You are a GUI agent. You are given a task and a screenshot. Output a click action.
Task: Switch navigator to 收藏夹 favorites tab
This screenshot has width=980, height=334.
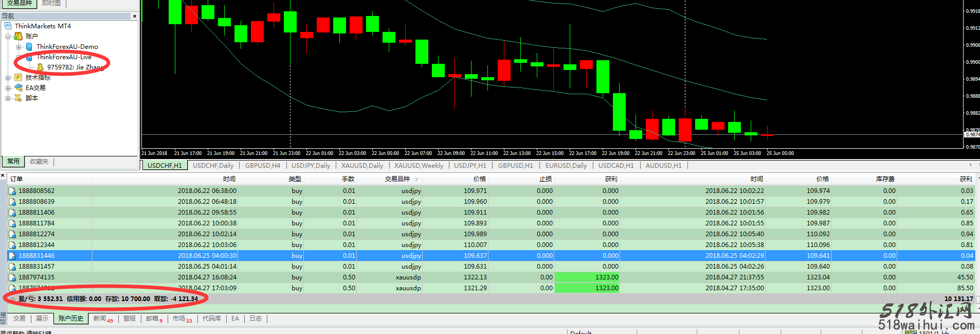(39, 162)
